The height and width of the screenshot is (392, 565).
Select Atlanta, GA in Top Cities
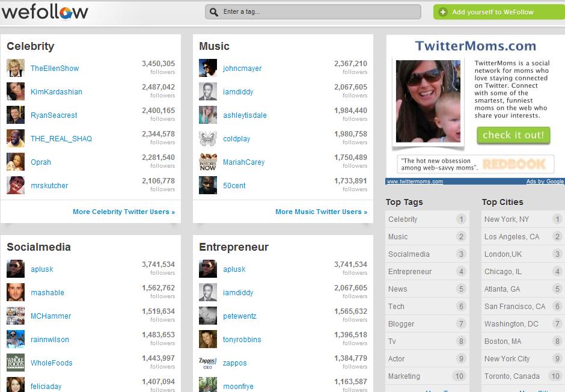[x=523, y=289]
